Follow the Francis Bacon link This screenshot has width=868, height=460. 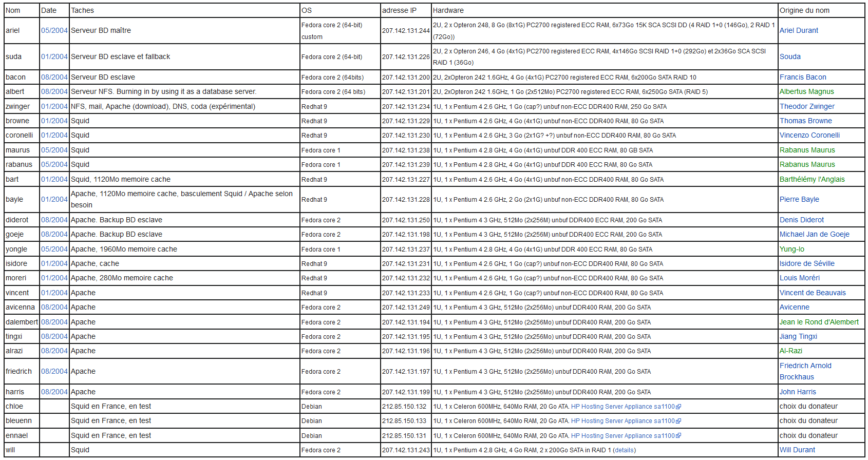coord(803,77)
